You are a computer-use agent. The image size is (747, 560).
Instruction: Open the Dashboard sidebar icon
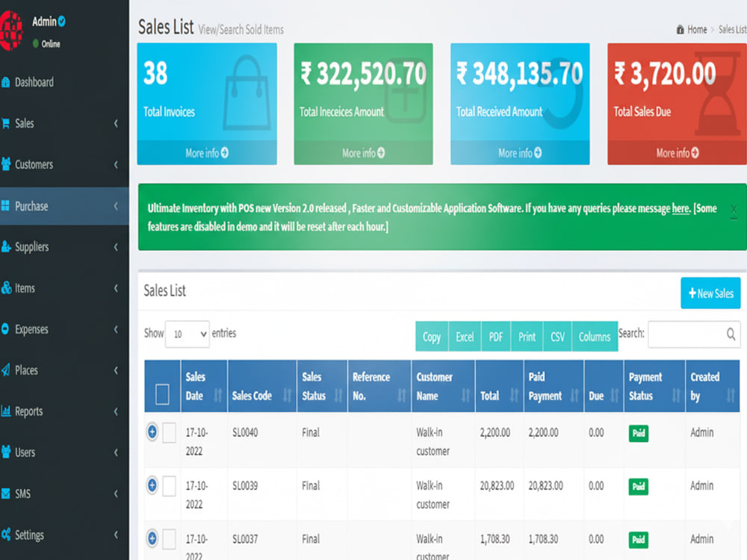point(6,82)
